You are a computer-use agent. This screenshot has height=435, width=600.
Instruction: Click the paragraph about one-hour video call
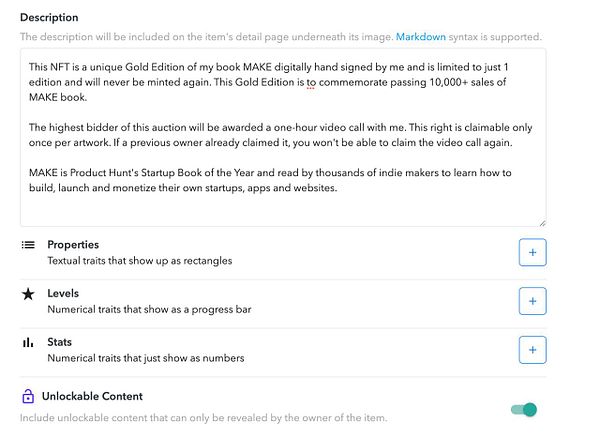click(x=280, y=135)
